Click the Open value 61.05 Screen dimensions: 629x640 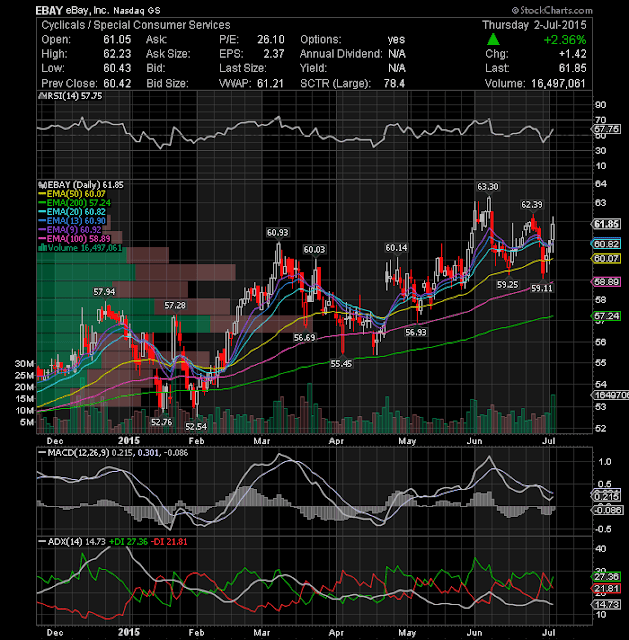(x=117, y=40)
